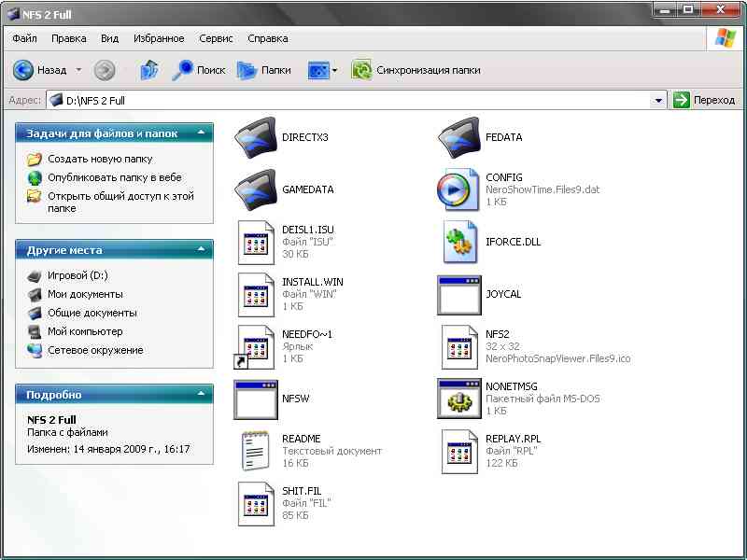Image resolution: width=747 pixels, height=560 pixels.
Task: Select the README text document icon
Action: [x=255, y=451]
